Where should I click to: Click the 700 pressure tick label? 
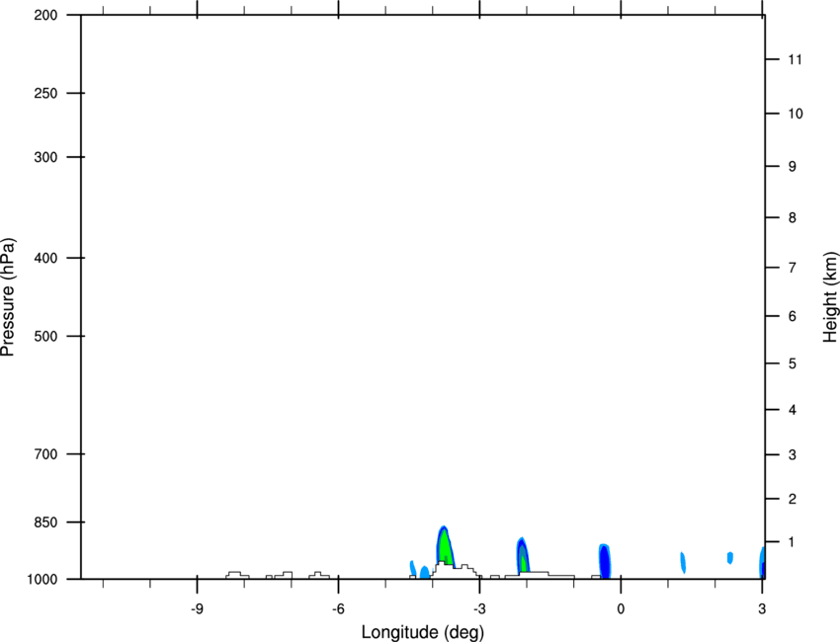(x=45, y=454)
